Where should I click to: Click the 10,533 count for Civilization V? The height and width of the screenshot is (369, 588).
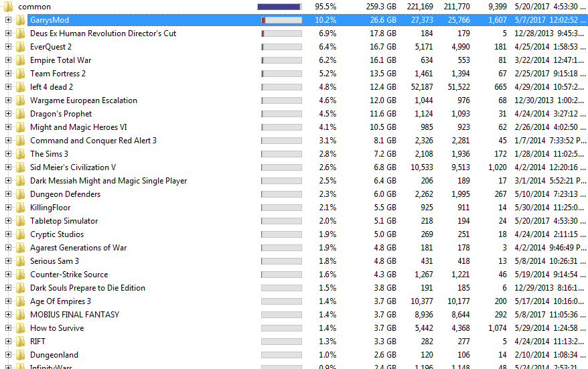pos(422,167)
